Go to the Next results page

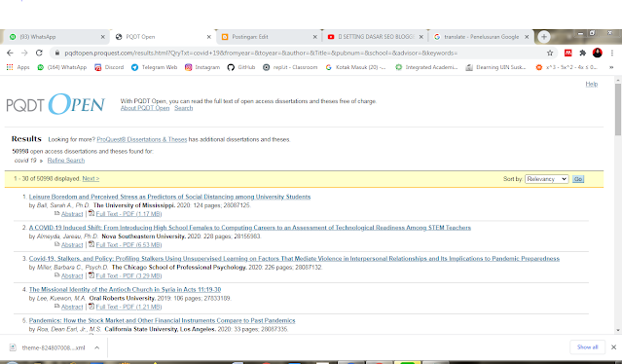coord(91,179)
